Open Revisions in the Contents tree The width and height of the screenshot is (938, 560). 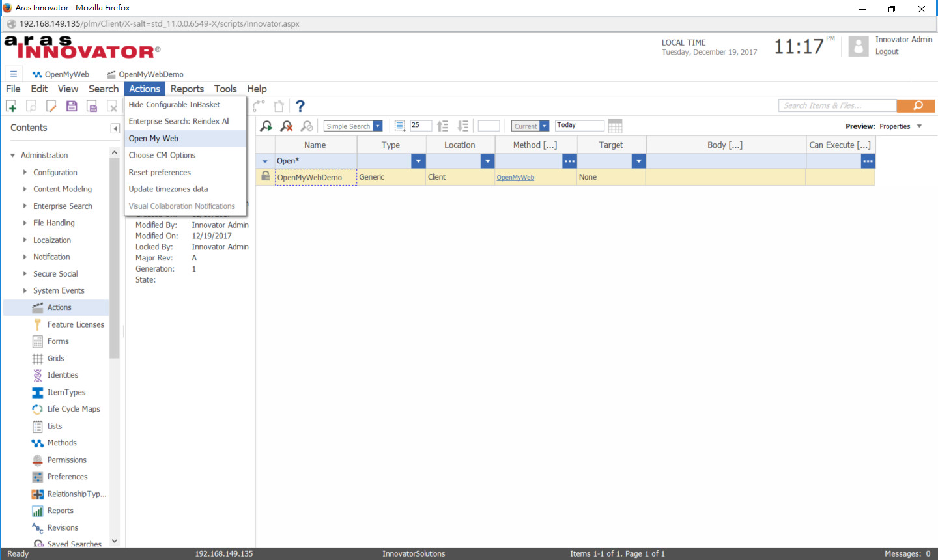[x=63, y=527]
